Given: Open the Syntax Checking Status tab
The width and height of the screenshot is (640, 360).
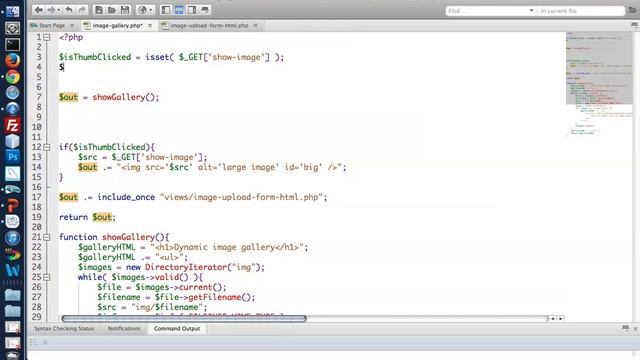Looking at the screenshot, I should point(64,329).
